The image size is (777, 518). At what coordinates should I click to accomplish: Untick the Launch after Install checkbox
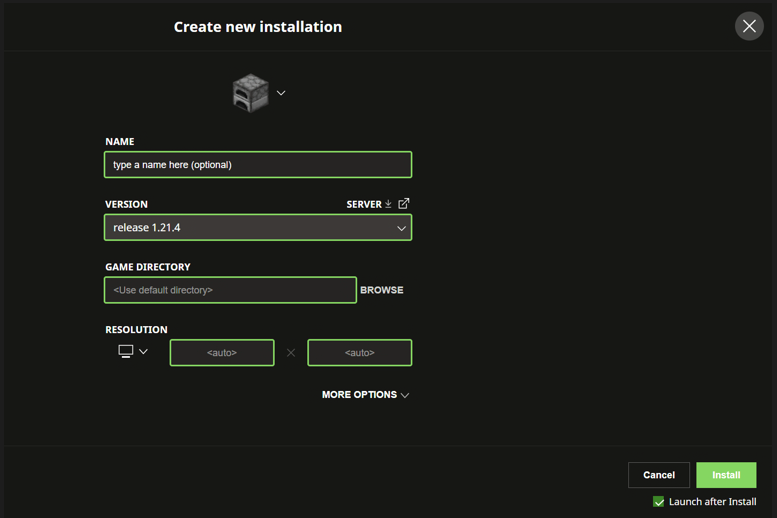pos(658,502)
